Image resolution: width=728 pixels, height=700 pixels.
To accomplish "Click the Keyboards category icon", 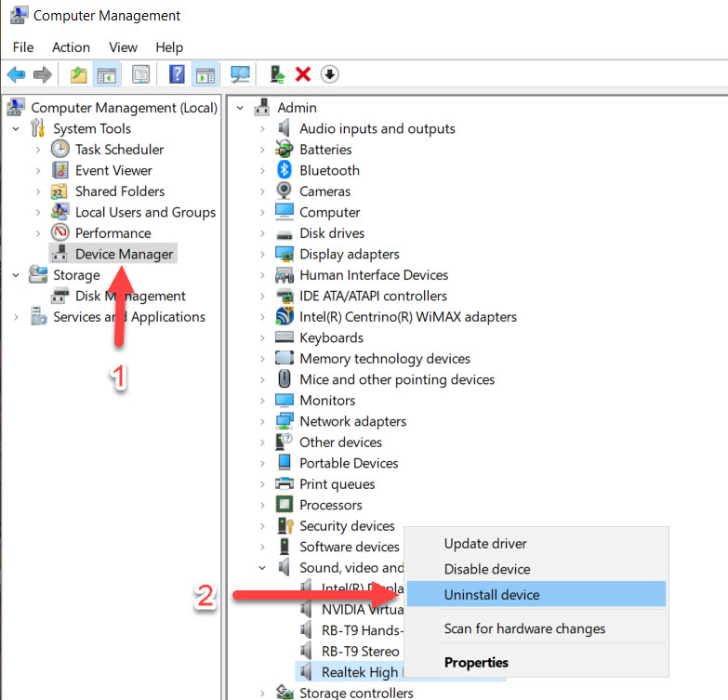I will pos(285,337).
